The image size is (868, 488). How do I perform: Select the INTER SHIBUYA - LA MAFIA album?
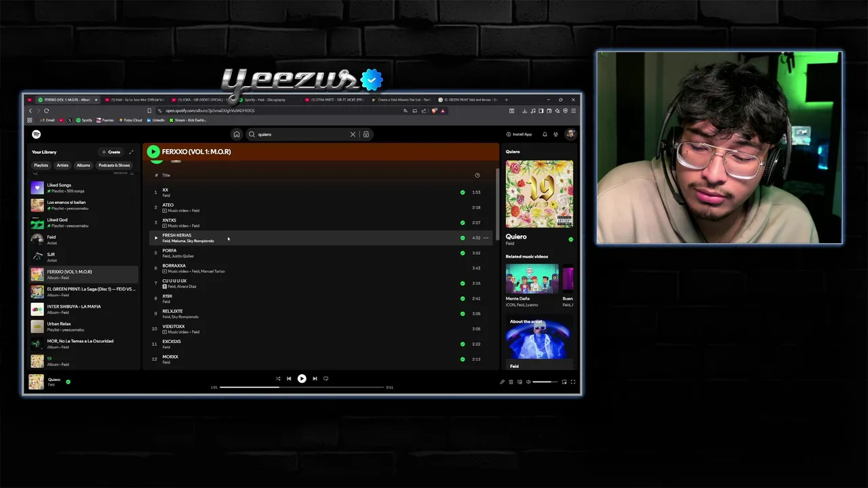[84, 309]
